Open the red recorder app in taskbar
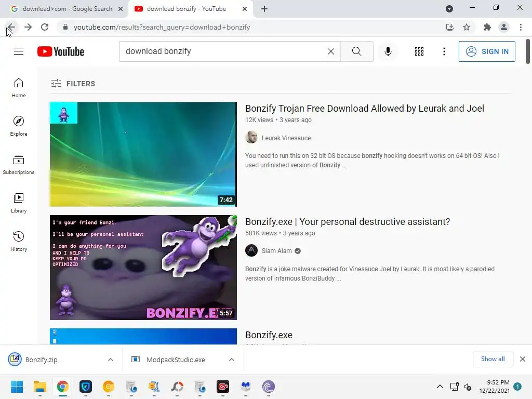The width and height of the screenshot is (532, 399). point(223,387)
